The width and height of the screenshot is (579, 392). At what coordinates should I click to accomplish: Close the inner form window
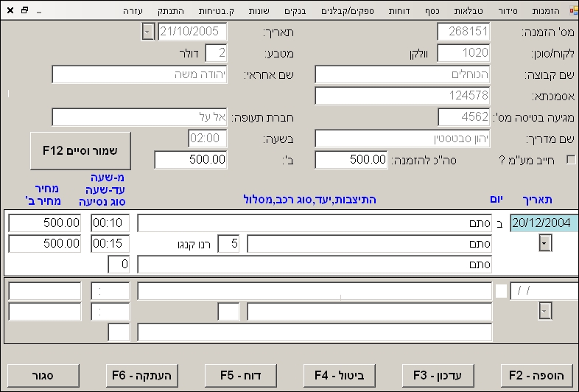10,10
